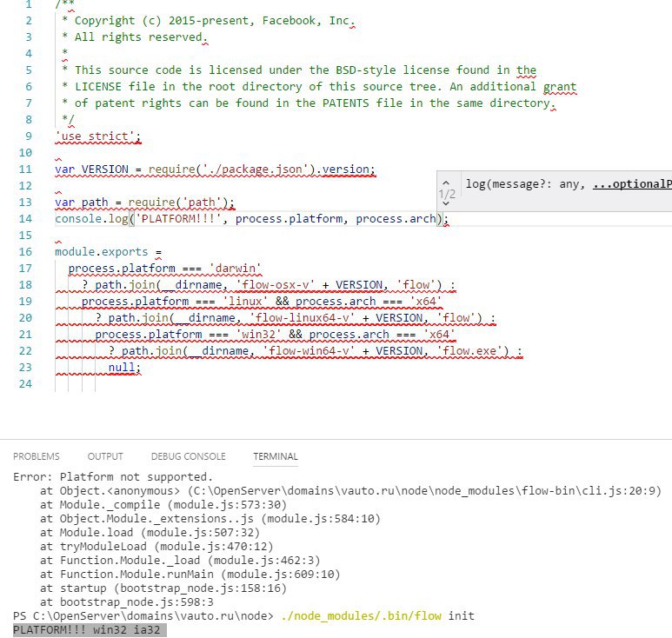672x638 pixels.
Task: Click 'Module.load (module.js:507:32)' stack line
Action: point(159,533)
